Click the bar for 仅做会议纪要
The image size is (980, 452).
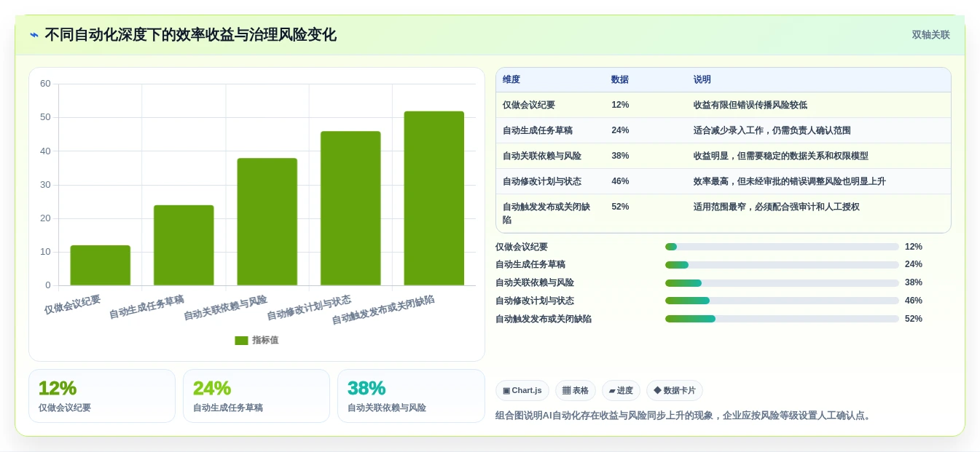point(101,265)
